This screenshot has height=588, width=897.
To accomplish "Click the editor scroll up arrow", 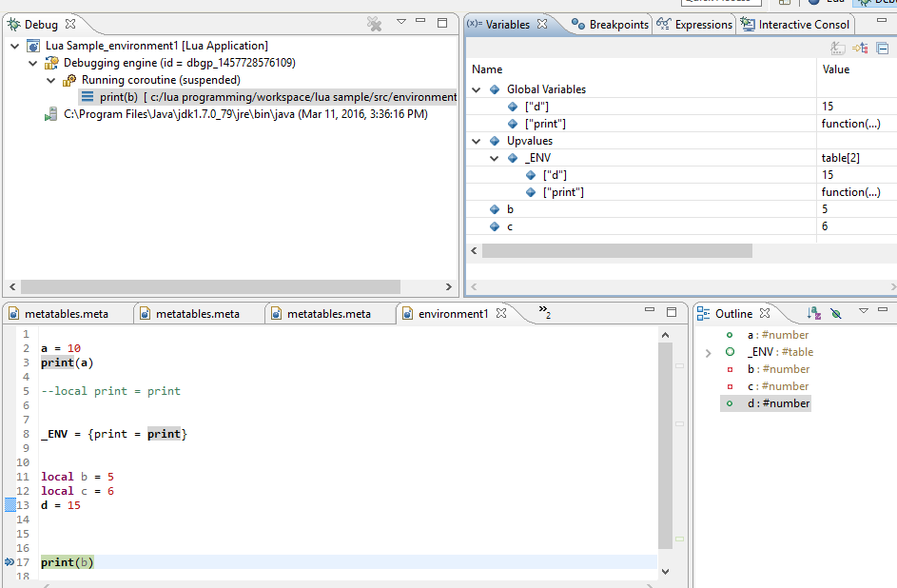I will (665, 335).
